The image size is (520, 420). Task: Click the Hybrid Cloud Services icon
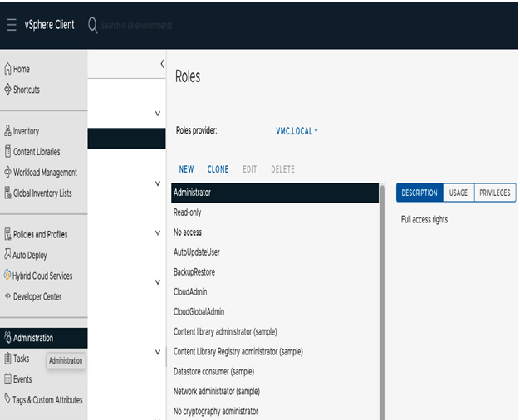(7, 275)
